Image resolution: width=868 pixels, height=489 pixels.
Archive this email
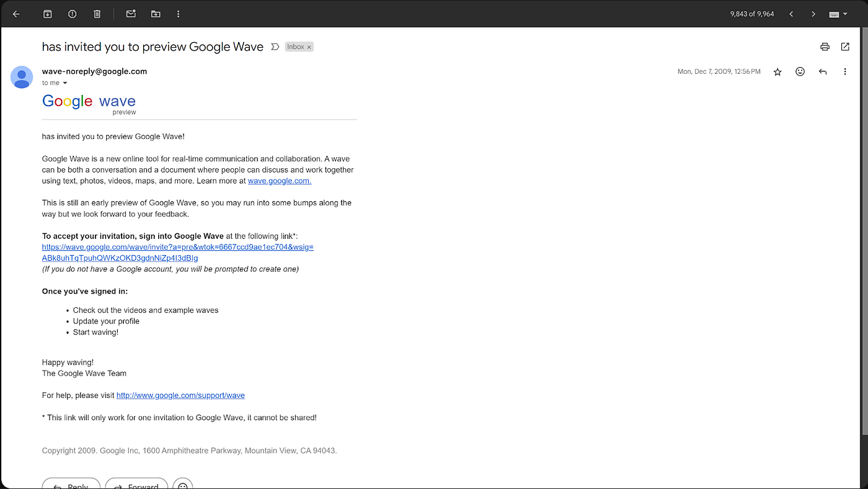coord(47,14)
